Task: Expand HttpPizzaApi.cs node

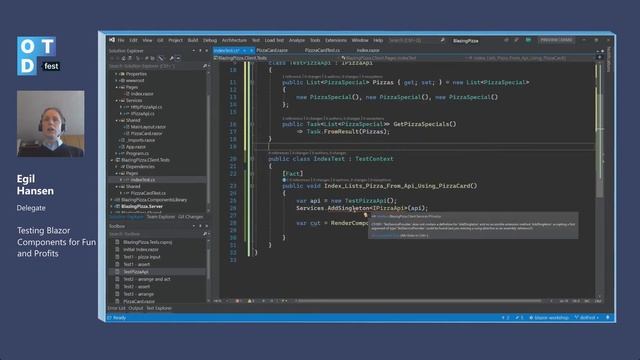Action: point(121,107)
